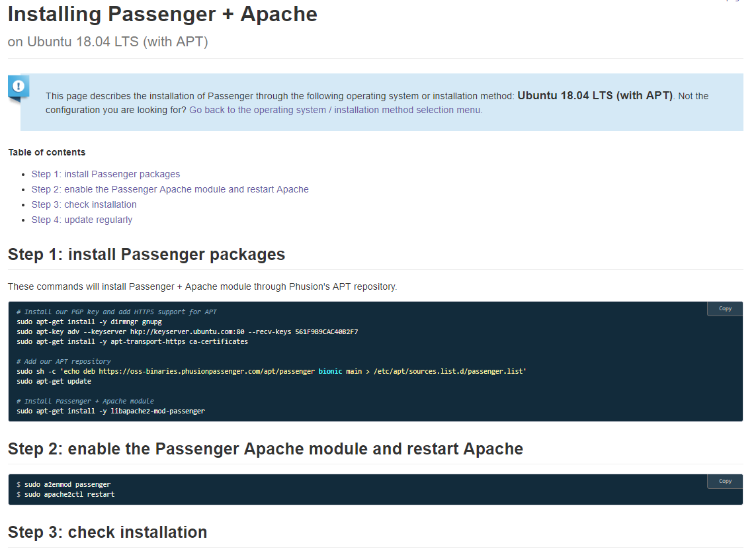This screenshot has height=555, width=756.
Task: Click the 'sudo apache2ctl restart' command
Action: pyautogui.click(x=69, y=495)
